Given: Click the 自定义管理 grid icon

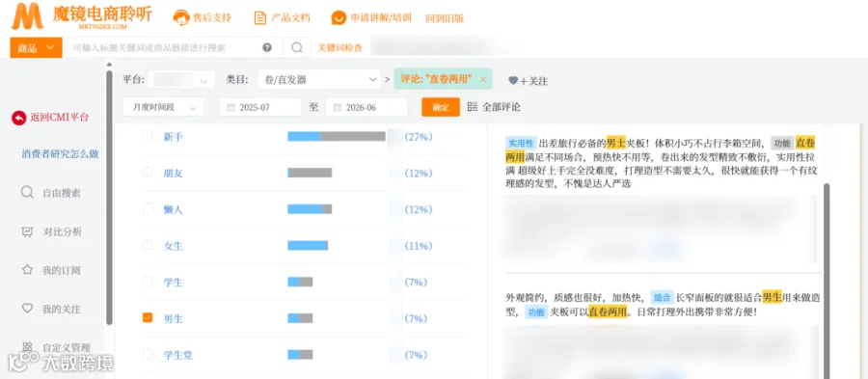Looking at the screenshot, I should click(x=27, y=347).
